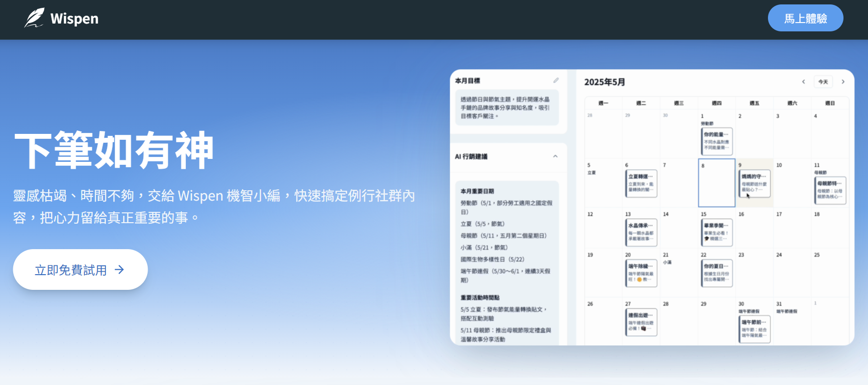Click the 本月重要日期 heading
The image size is (868, 385).
coord(477,191)
